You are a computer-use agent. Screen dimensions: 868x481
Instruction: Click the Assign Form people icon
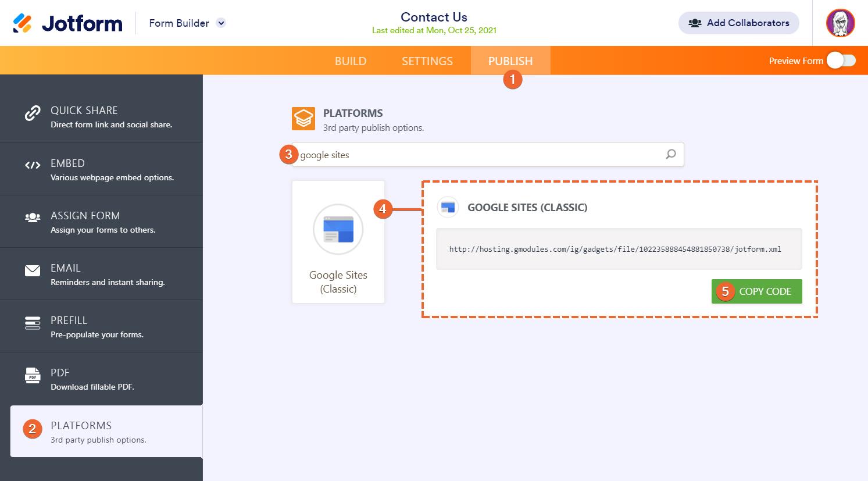click(33, 218)
